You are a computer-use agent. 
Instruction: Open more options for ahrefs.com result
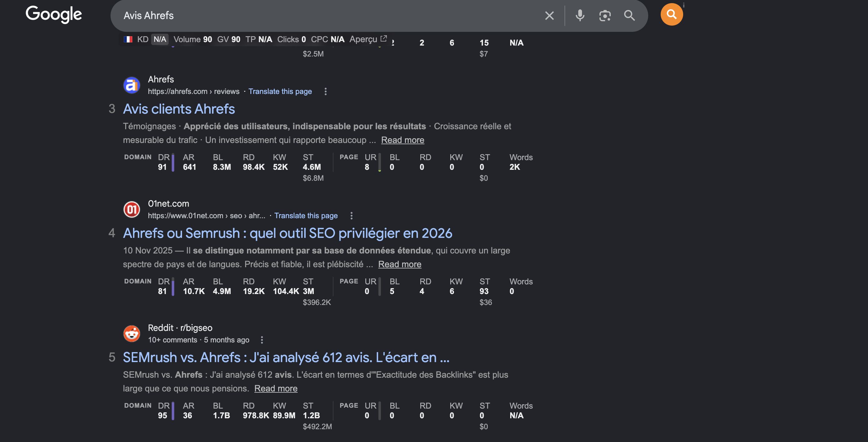click(325, 91)
